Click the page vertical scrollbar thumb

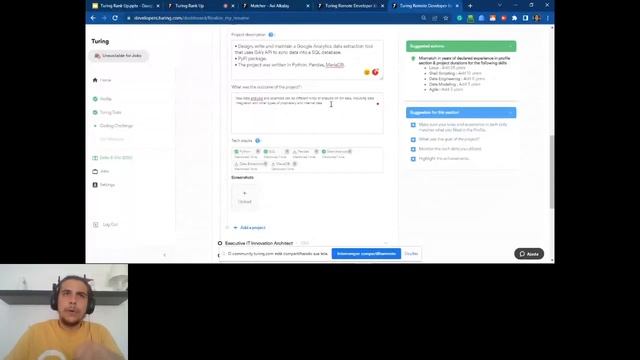click(x=552, y=171)
